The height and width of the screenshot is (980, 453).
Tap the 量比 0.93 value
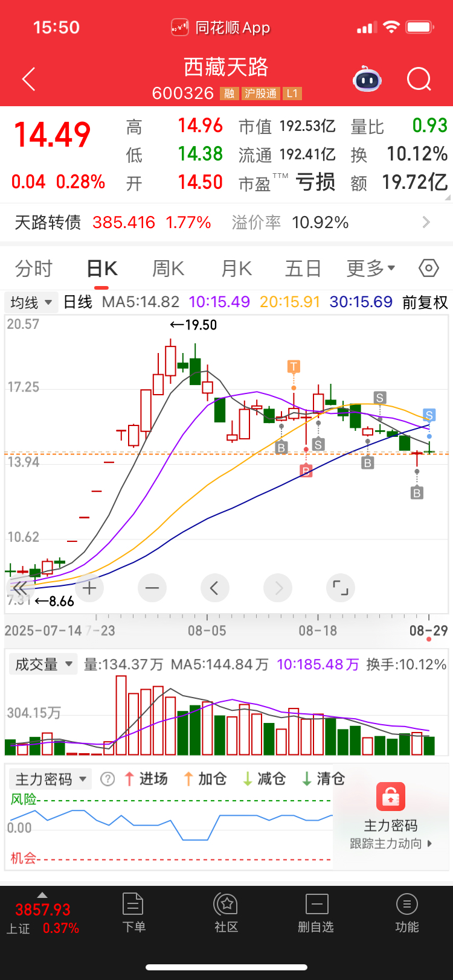pos(430,126)
